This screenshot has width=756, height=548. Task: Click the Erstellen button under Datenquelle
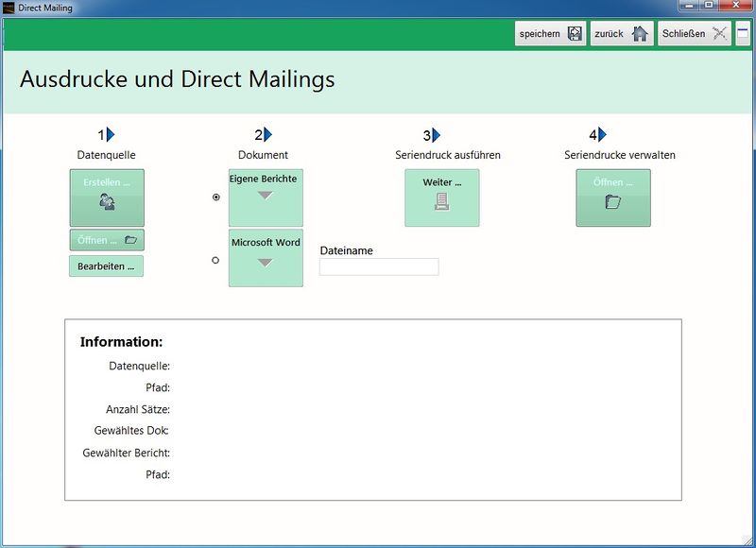pyautogui.click(x=105, y=197)
